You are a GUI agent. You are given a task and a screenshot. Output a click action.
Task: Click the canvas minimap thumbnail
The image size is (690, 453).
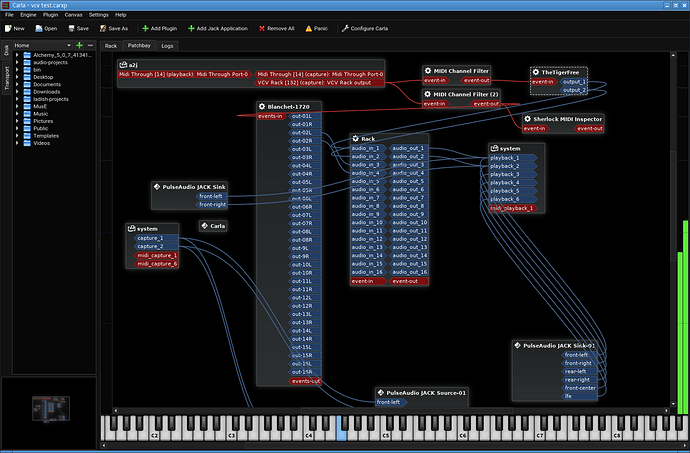tap(51, 408)
